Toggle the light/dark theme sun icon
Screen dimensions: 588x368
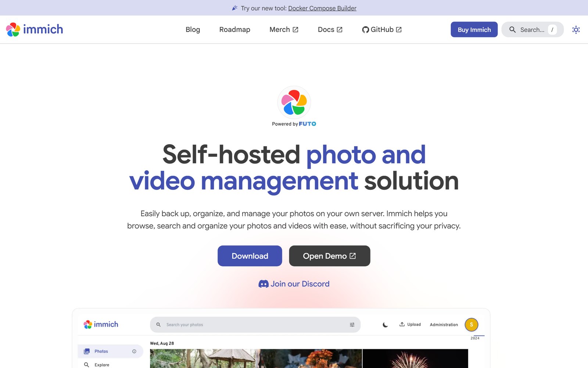(x=576, y=30)
